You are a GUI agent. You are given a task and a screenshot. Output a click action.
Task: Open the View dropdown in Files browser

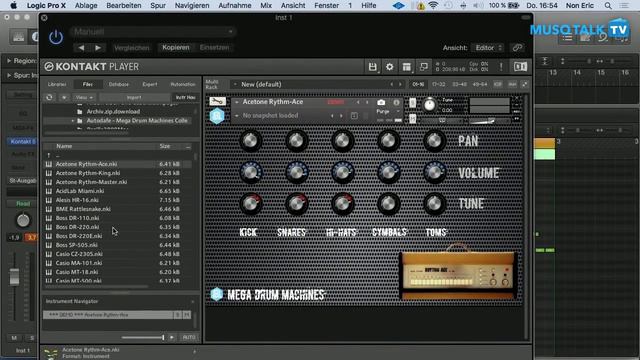[x=84, y=98]
